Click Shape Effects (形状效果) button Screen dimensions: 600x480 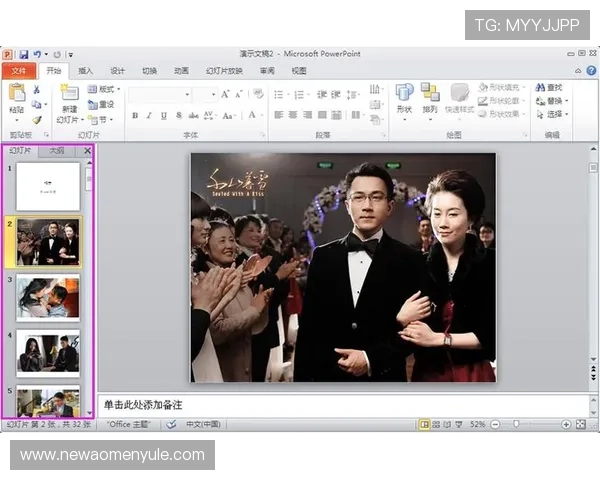click(x=502, y=114)
